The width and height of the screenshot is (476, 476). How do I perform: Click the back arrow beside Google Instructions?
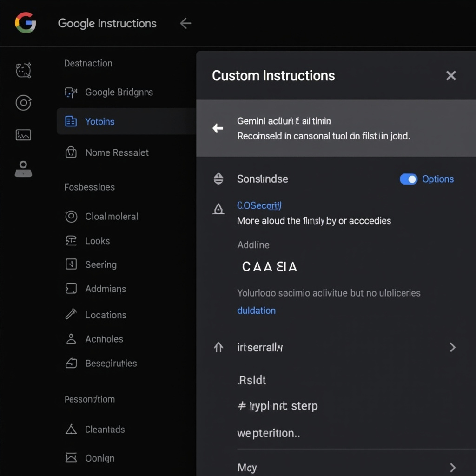(185, 23)
